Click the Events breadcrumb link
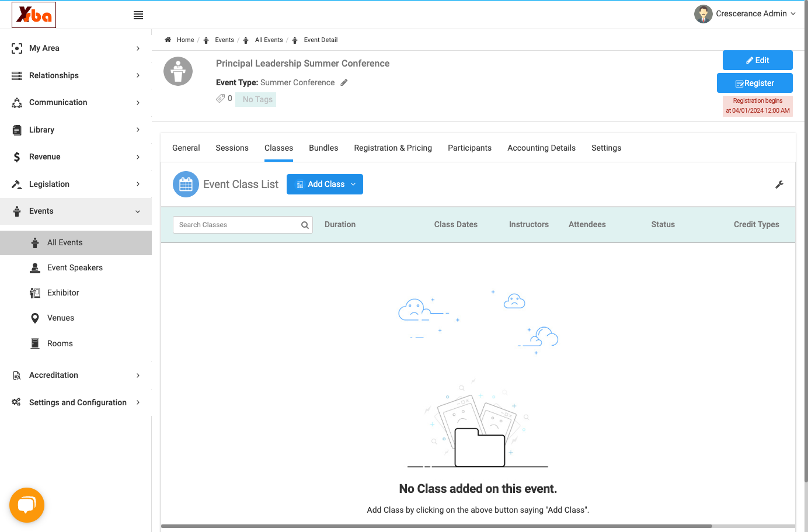The height and width of the screenshot is (532, 808). point(224,40)
